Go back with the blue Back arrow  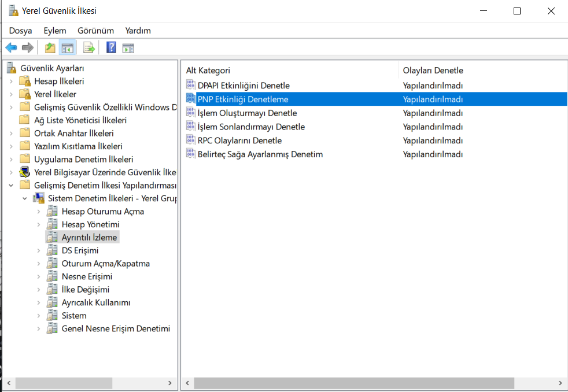[11, 47]
